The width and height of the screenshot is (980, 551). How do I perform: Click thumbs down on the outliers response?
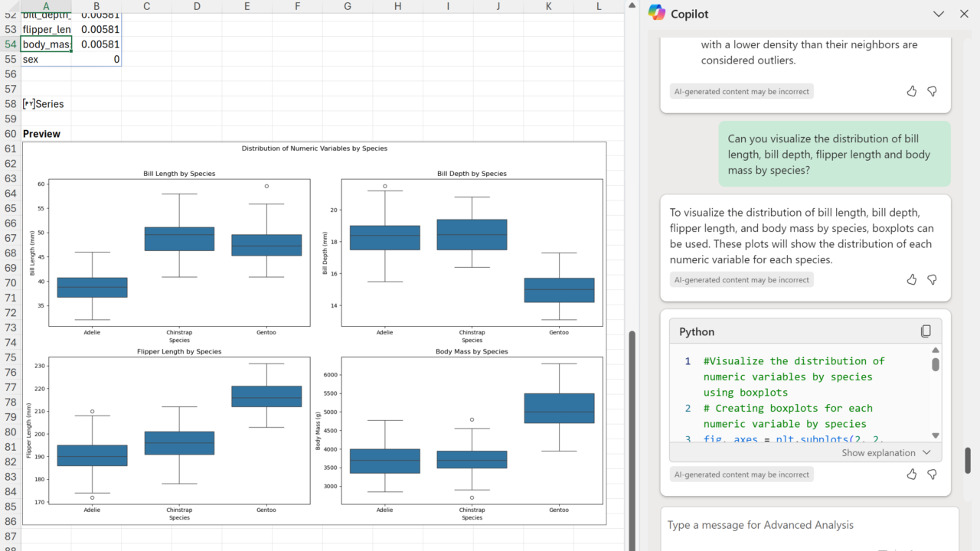click(x=932, y=91)
